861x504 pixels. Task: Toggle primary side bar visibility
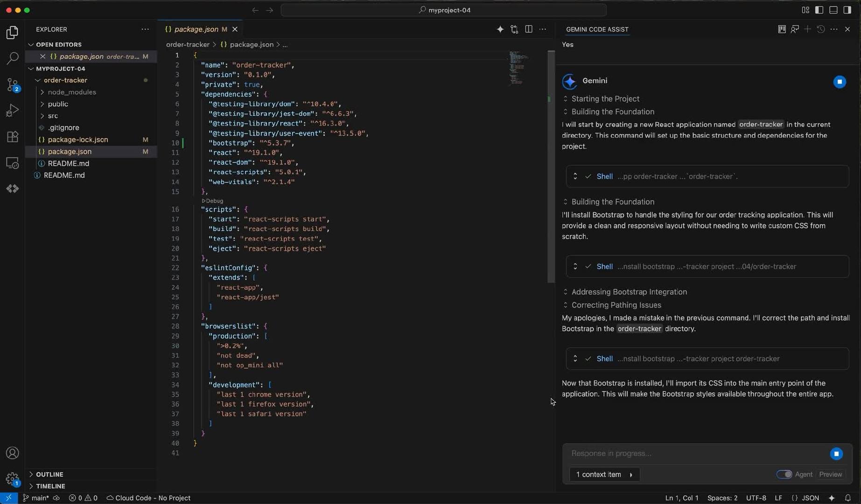pyautogui.click(x=819, y=10)
